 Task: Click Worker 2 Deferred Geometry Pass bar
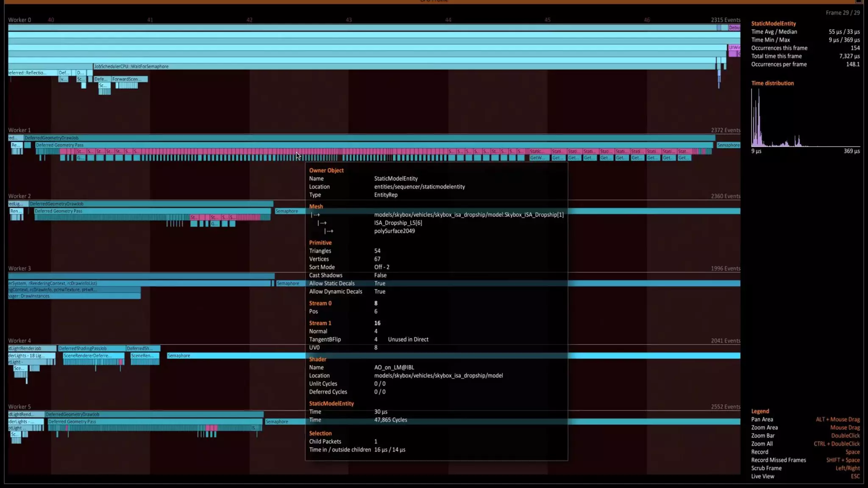point(153,211)
